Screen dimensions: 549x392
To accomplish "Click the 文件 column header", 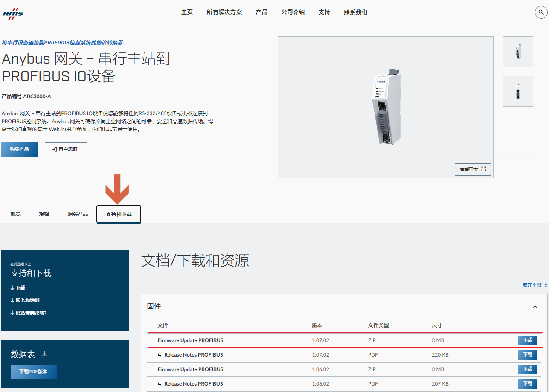I will click(x=163, y=325).
